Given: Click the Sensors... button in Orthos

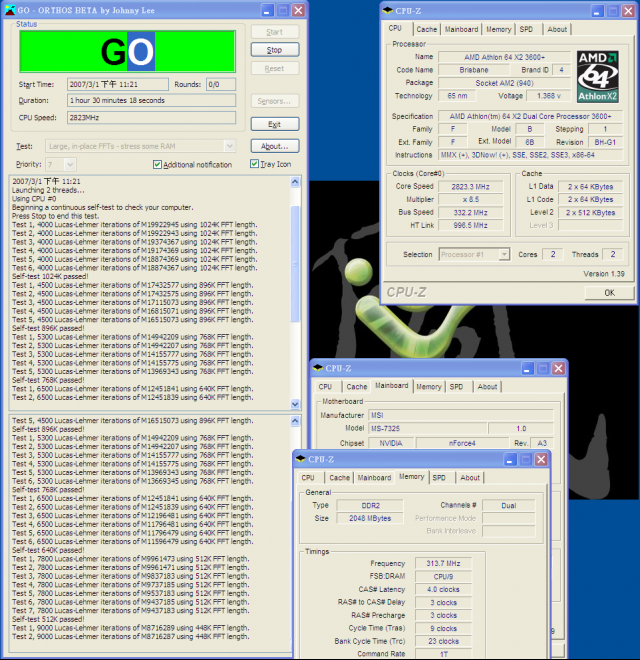Looking at the screenshot, I should tap(275, 101).
